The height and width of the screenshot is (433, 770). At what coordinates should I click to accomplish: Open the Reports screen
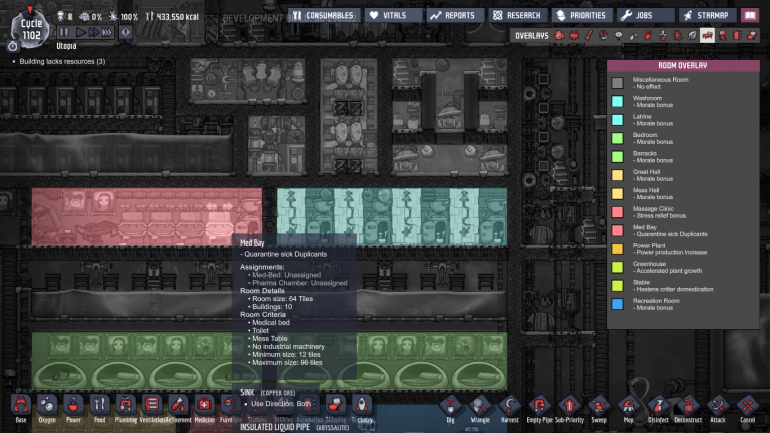pos(455,15)
